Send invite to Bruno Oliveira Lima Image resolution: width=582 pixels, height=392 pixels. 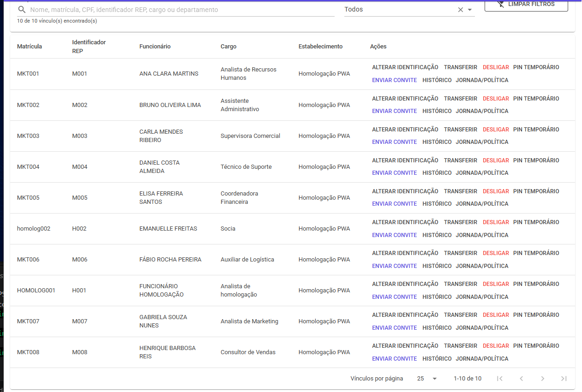pyautogui.click(x=395, y=111)
